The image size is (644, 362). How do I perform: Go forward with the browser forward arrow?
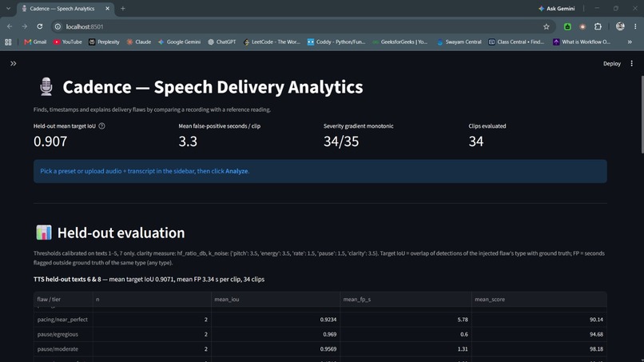[25, 26]
